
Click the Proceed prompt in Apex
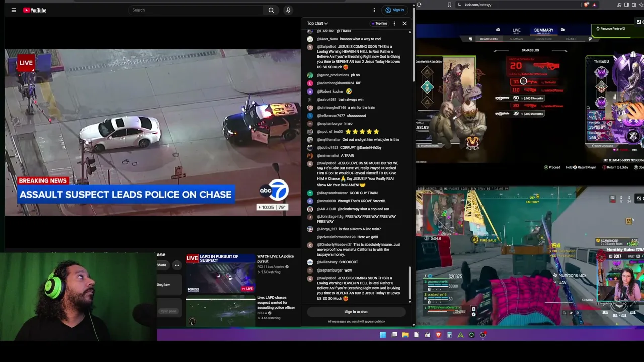pyautogui.click(x=552, y=167)
